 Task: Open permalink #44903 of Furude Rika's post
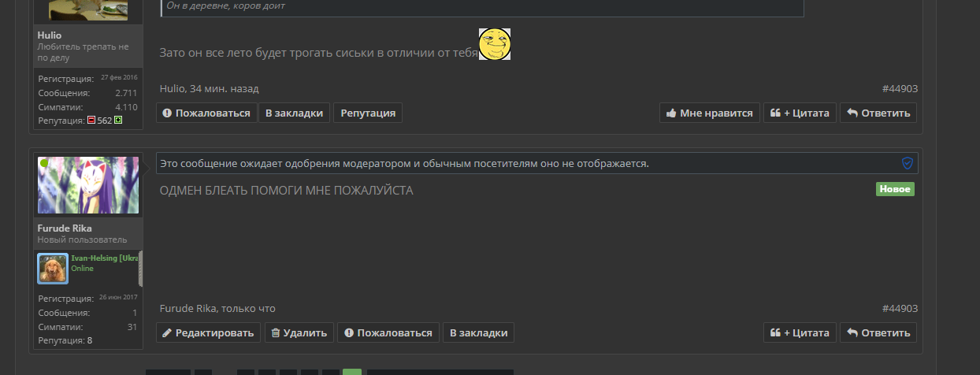[x=900, y=309]
